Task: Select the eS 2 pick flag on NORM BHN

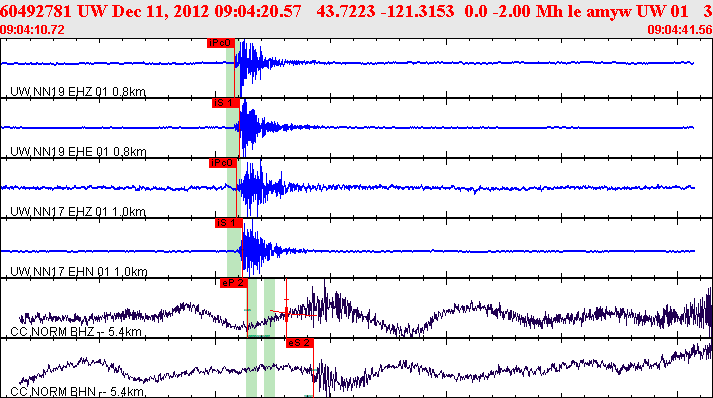Action: 300,343
